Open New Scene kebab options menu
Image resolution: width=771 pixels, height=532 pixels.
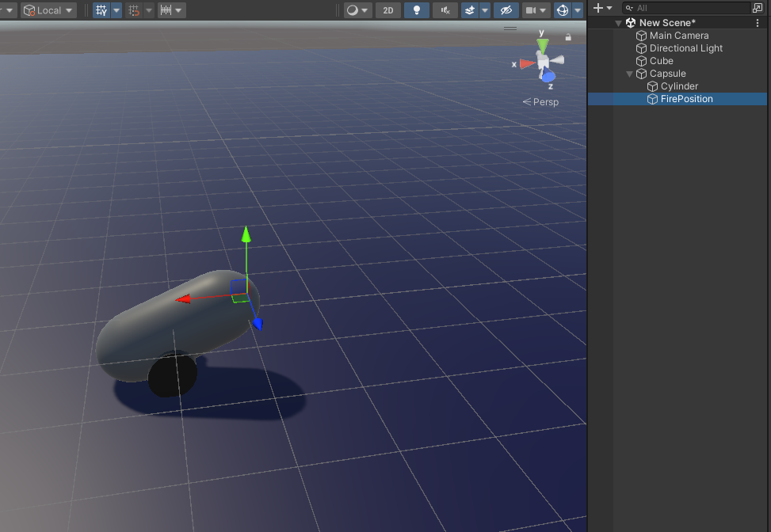(x=758, y=23)
